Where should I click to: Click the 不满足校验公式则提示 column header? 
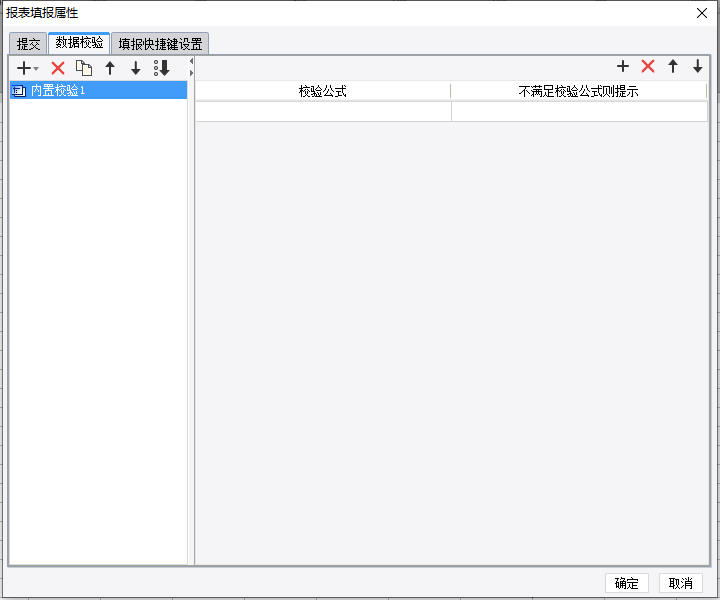(x=579, y=91)
